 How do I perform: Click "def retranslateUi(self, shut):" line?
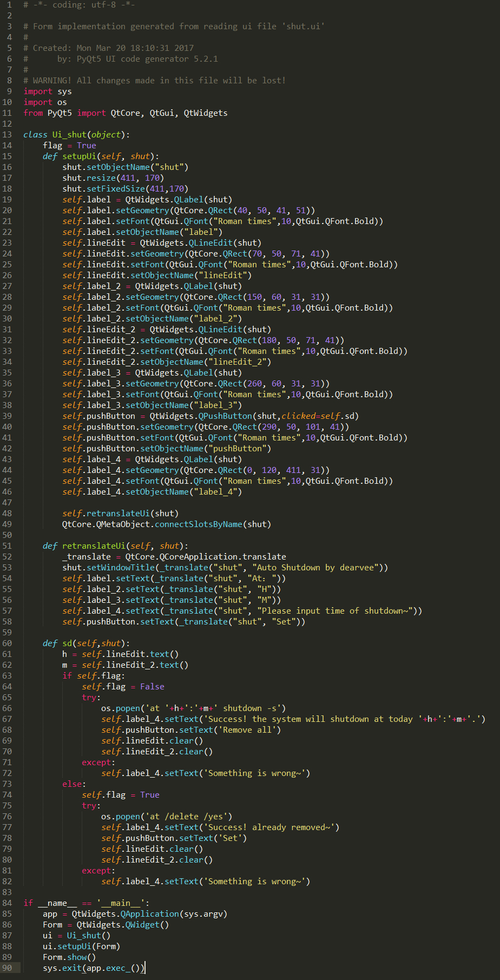tap(116, 546)
